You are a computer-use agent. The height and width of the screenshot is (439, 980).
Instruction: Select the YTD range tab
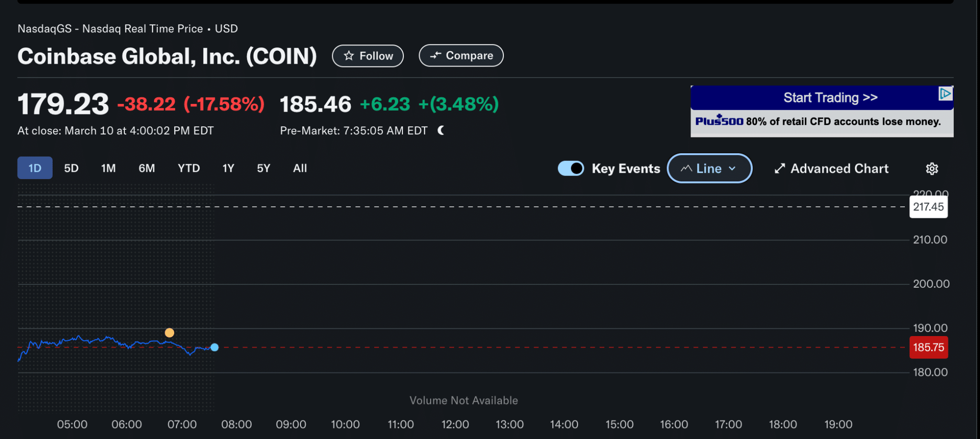[x=189, y=168]
